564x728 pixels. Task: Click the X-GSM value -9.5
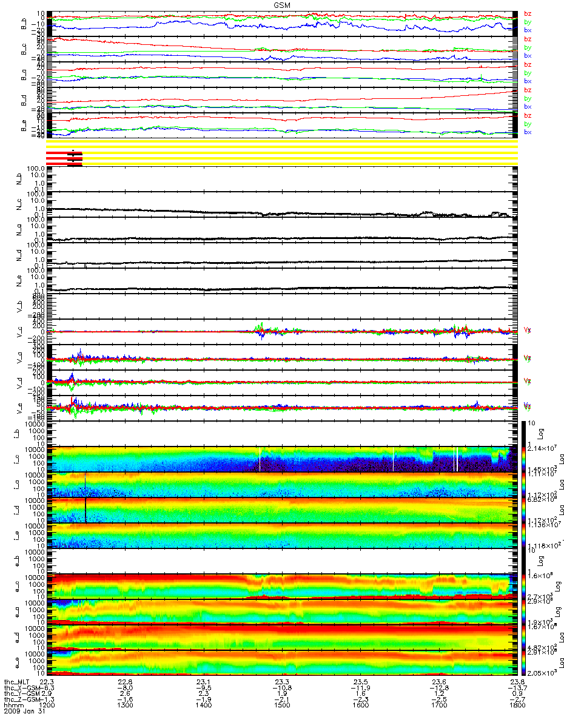[x=203, y=688]
